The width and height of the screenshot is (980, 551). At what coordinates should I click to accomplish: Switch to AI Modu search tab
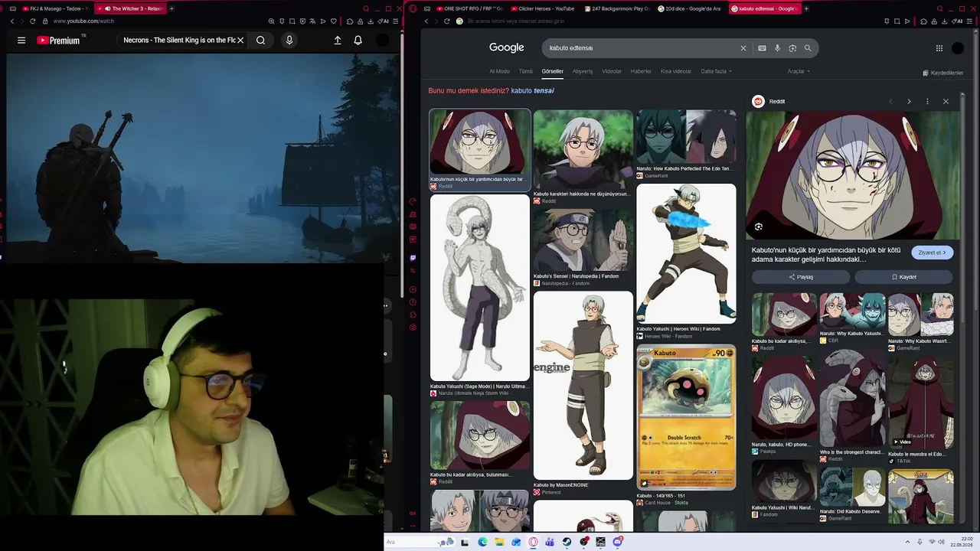pos(499,71)
